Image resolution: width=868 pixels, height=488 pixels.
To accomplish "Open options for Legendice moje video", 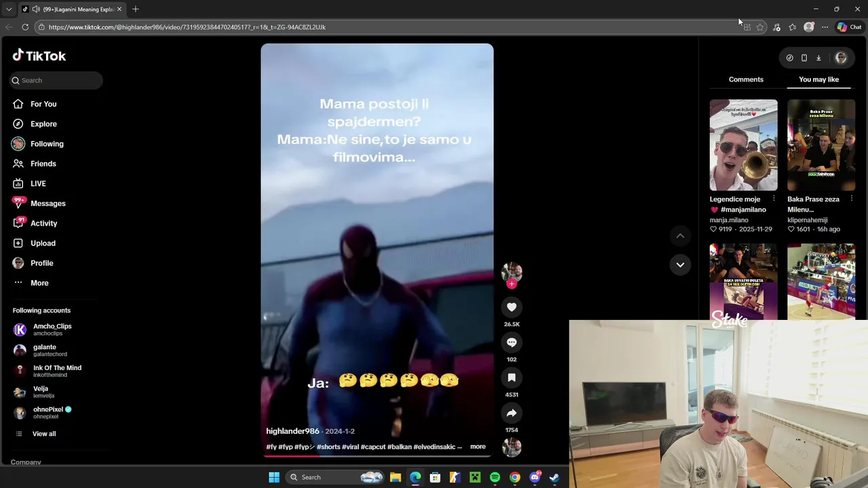I will point(774,199).
